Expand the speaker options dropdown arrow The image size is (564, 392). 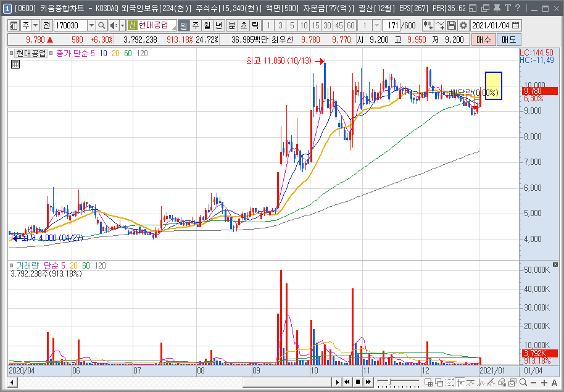(x=122, y=25)
